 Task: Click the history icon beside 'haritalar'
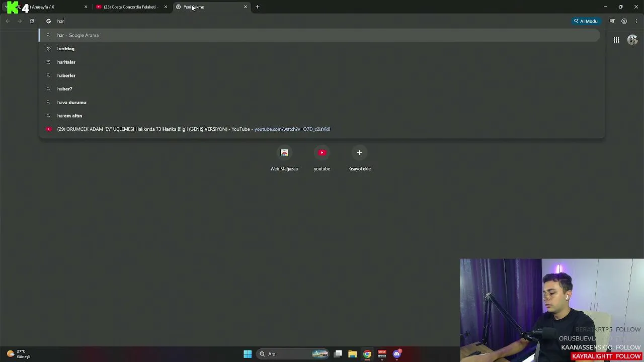pyautogui.click(x=48, y=62)
